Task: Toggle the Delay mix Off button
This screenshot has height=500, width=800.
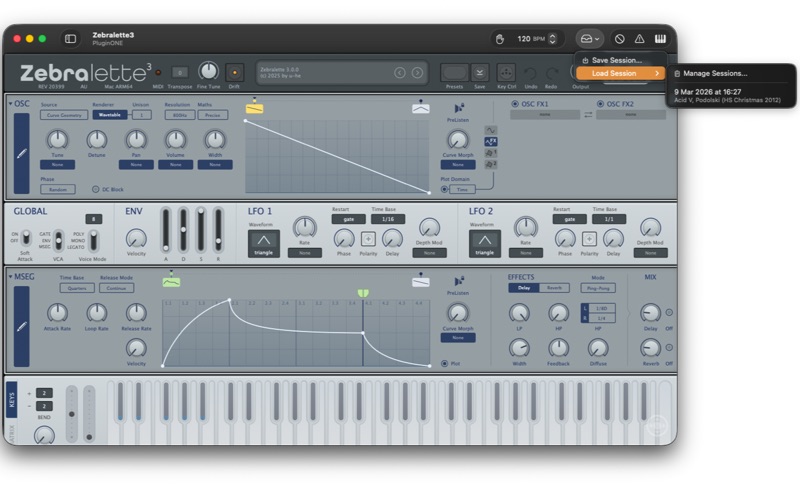Action: tap(669, 312)
